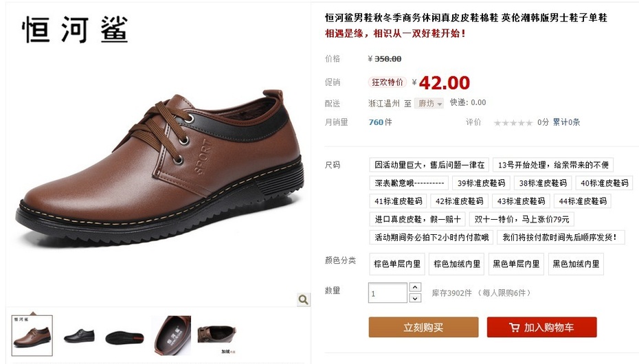Select size 39标准皮鞋码

point(481,183)
